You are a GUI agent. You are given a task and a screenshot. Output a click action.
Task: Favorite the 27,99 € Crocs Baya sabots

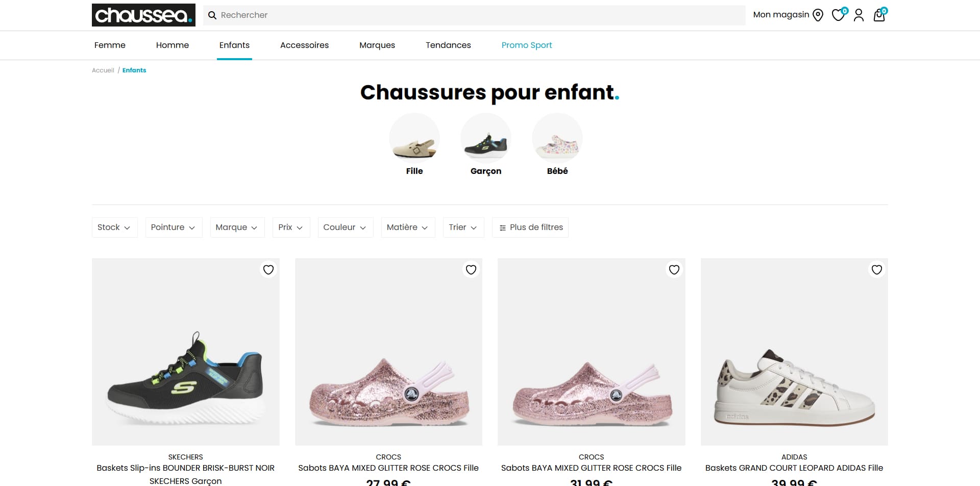point(471,270)
